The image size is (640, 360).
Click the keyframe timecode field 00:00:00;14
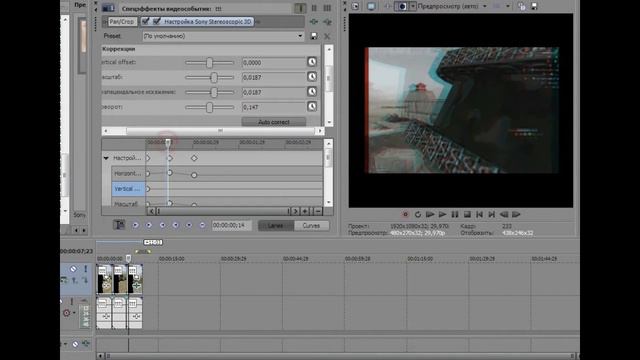(231, 225)
